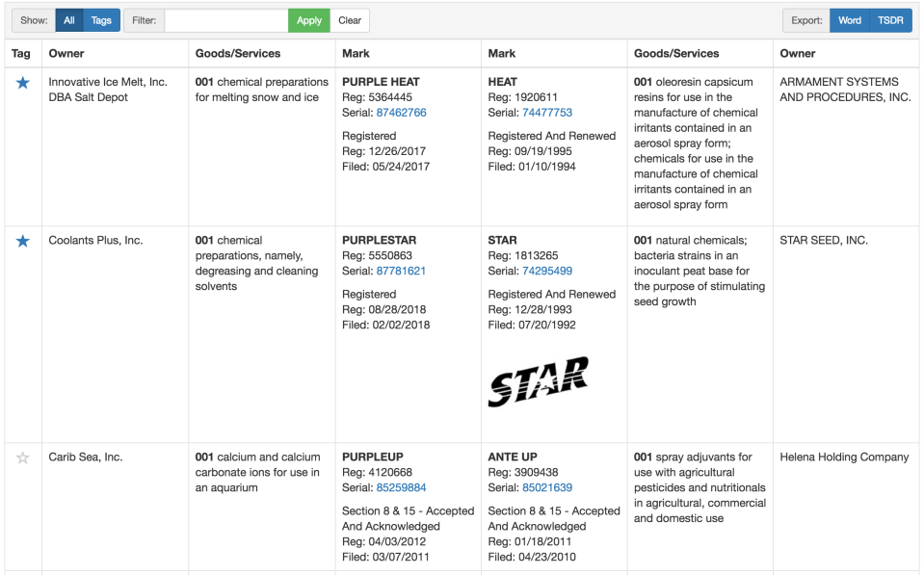Open PURPLESTAR serial 87781621 link
924x575 pixels.
401,271
